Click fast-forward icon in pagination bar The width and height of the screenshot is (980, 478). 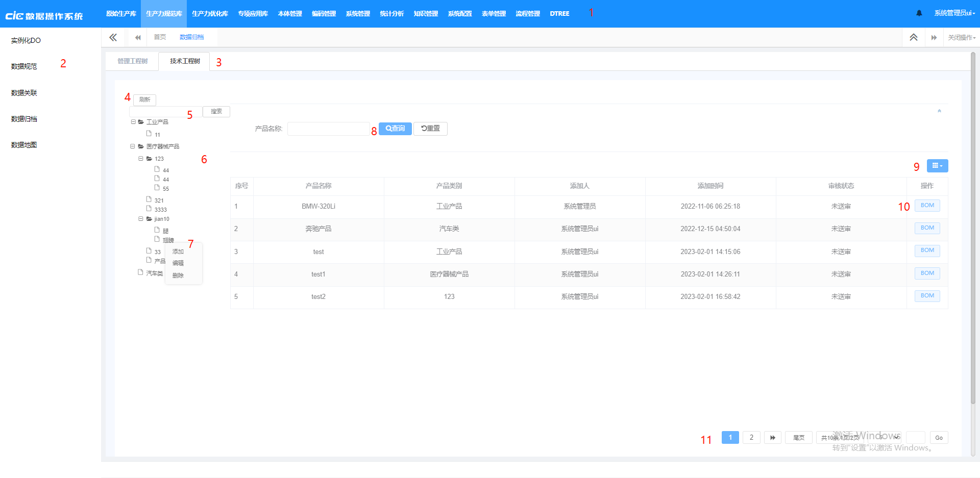(772, 437)
